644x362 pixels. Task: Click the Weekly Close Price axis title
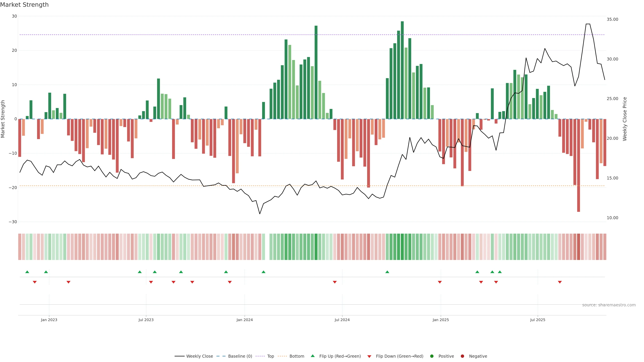[625, 119]
